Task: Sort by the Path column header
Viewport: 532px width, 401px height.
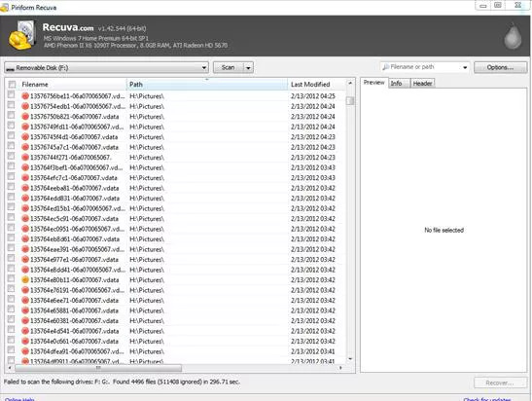Action: [x=207, y=85]
